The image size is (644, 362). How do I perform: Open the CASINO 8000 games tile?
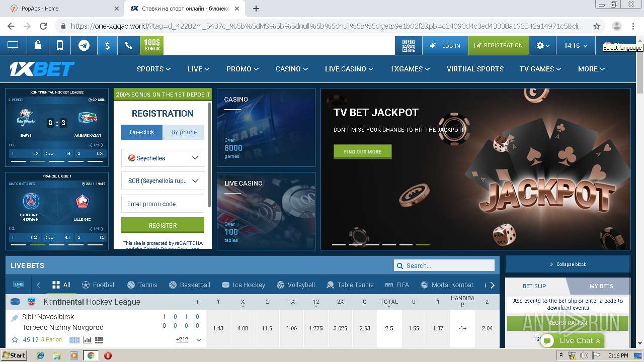coord(266,127)
